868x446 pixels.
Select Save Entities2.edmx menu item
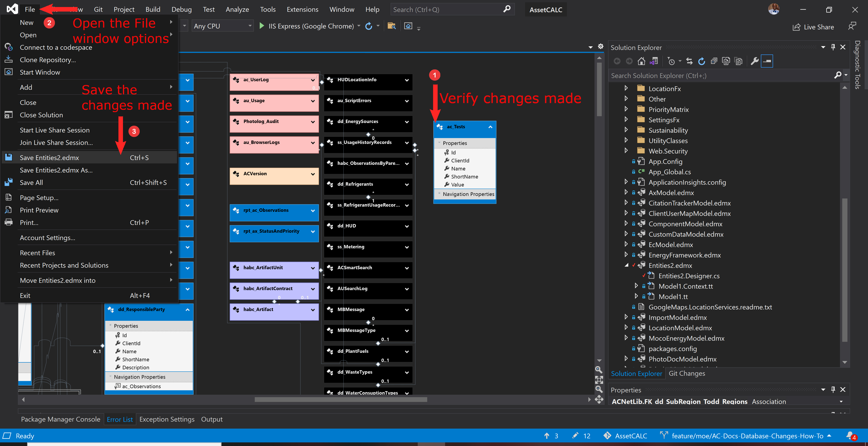tap(89, 158)
